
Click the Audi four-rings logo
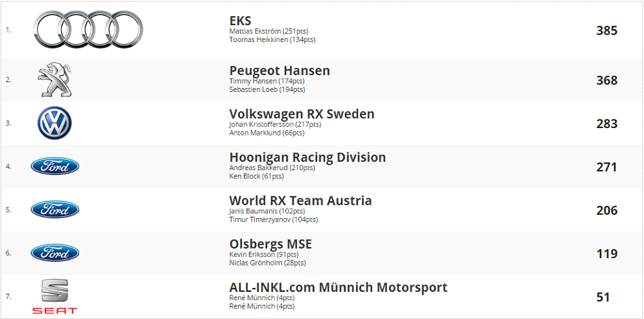click(x=88, y=30)
